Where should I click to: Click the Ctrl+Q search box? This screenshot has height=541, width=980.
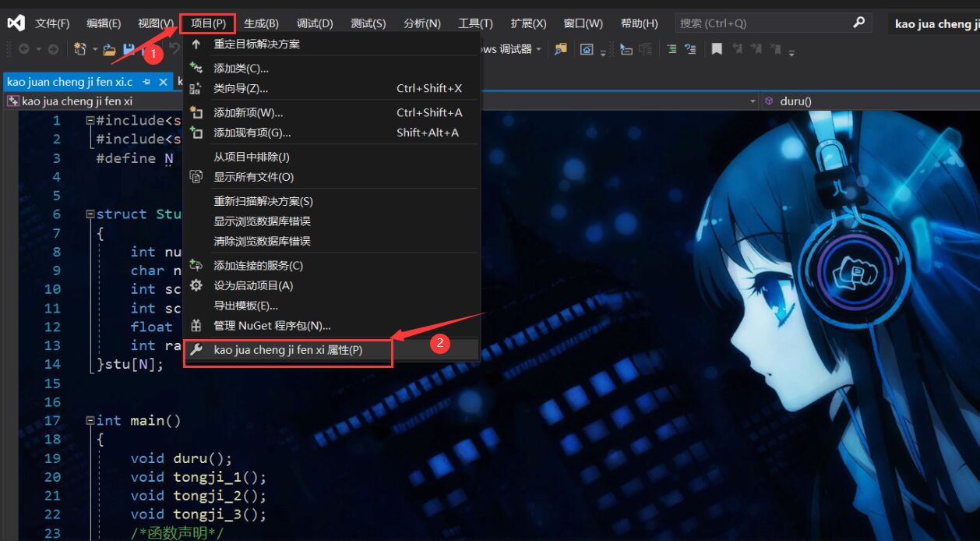click(771, 23)
